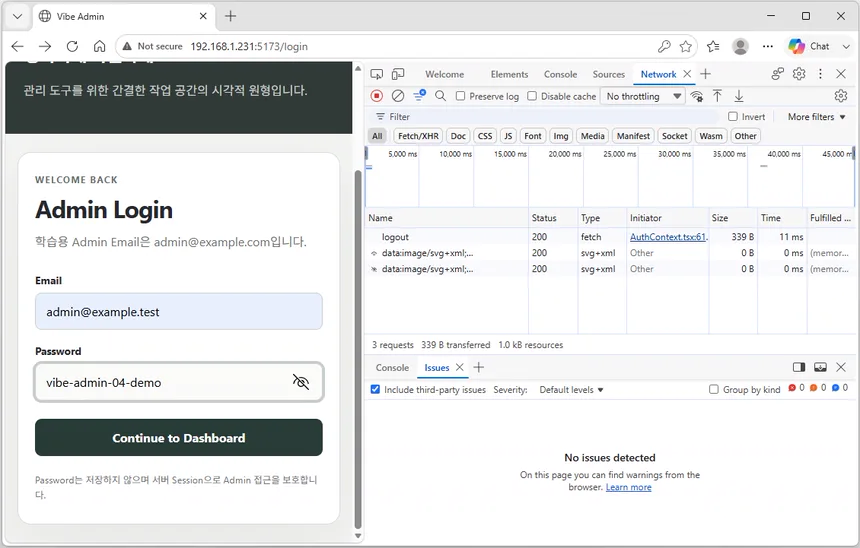Close the DevTools panel
Viewport: 860px width, 548px height.
(x=841, y=74)
